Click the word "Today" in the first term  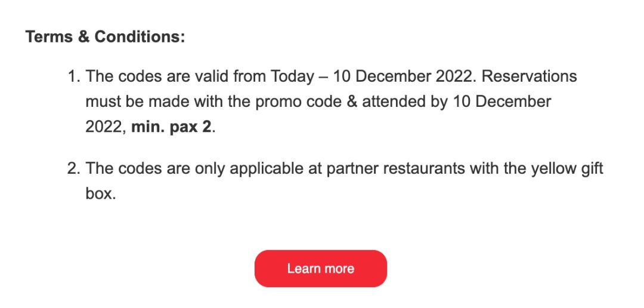[x=292, y=77]
